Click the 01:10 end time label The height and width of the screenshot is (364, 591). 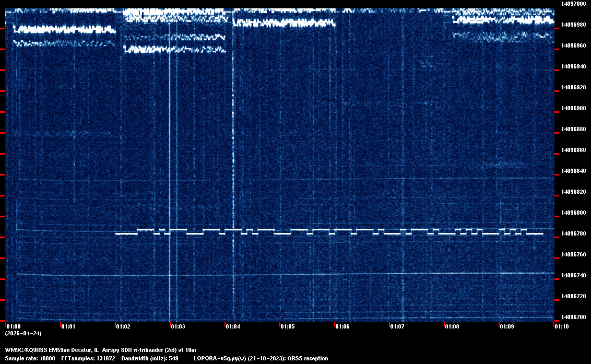pyautogui.click(x=561, y=326)
